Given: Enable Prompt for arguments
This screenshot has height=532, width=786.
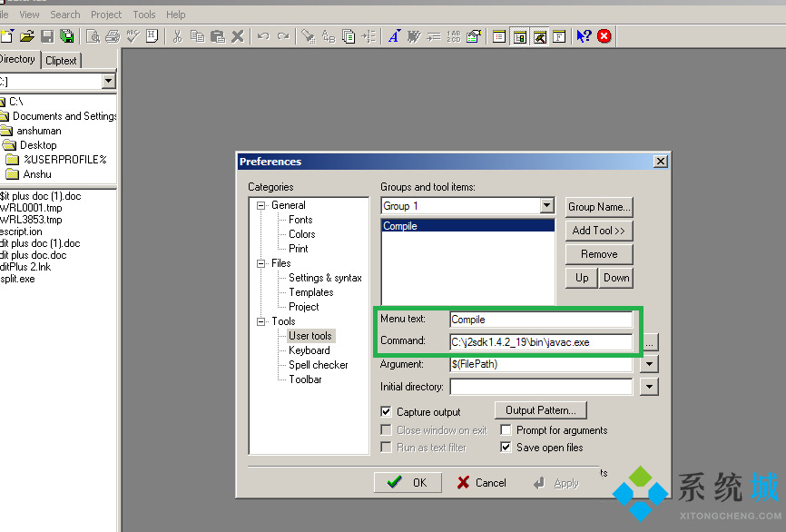Looking at the screenshot, I should click(506, 429).
